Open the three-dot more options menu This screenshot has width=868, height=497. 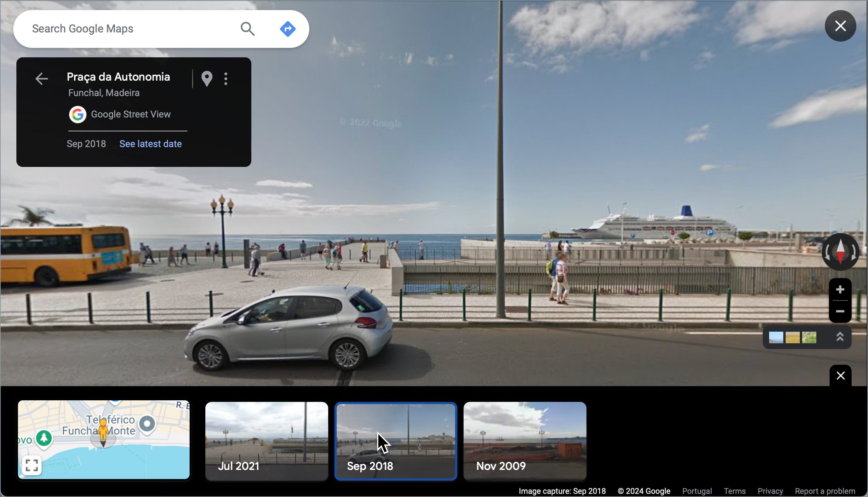(226, 79)
